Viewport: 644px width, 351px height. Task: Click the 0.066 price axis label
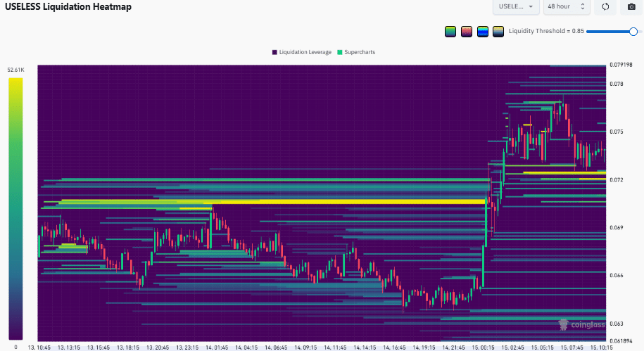click(x=617, y=276)
